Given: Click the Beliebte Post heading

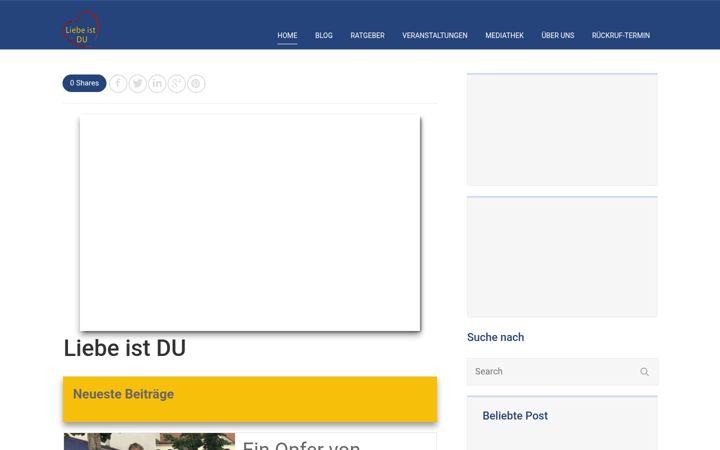Looking at the screenshot, I should tap(515, 416).
